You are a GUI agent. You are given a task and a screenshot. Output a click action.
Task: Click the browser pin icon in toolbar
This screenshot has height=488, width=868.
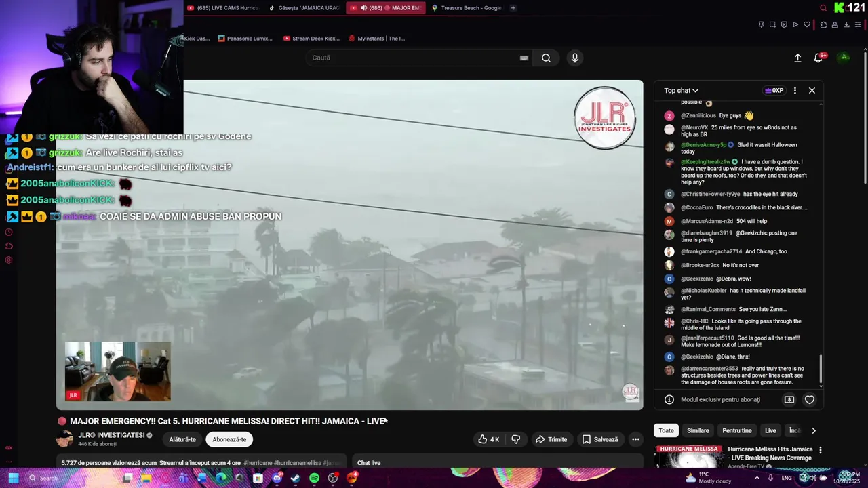tap(761, 24)
